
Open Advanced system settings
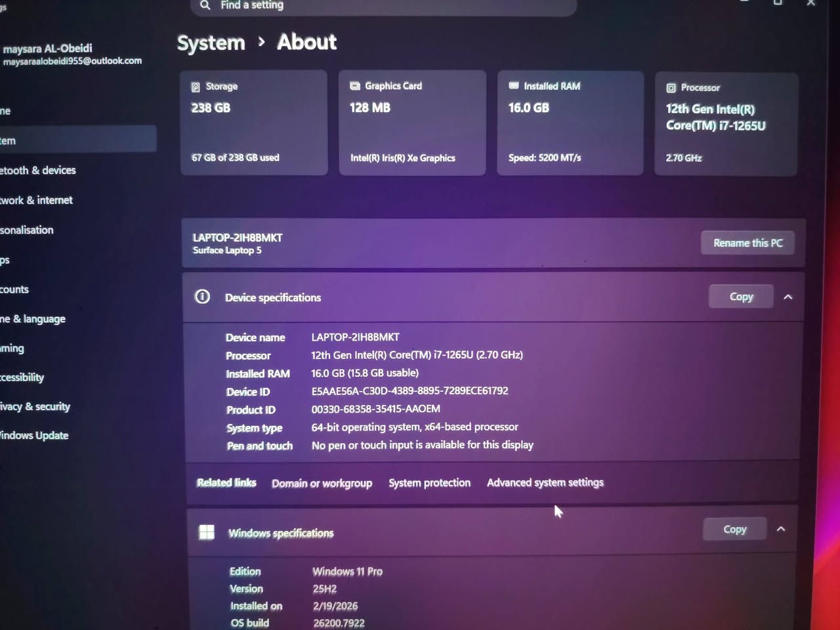pyautogui.click(x=545, y=482)
